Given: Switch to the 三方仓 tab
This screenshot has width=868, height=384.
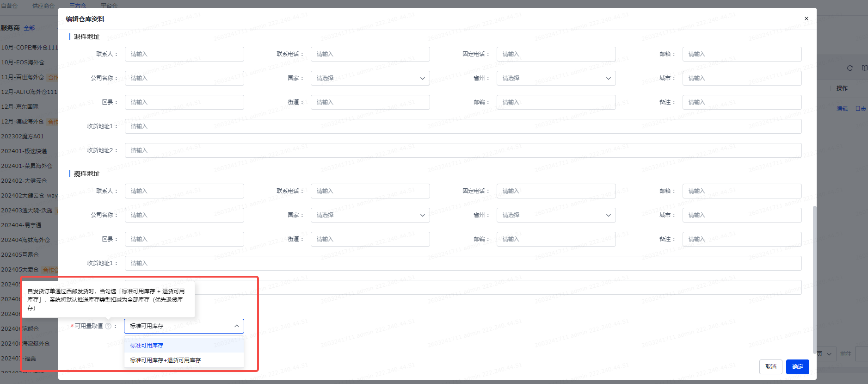Looking at the screenshot, I should (x=78, y=6).
